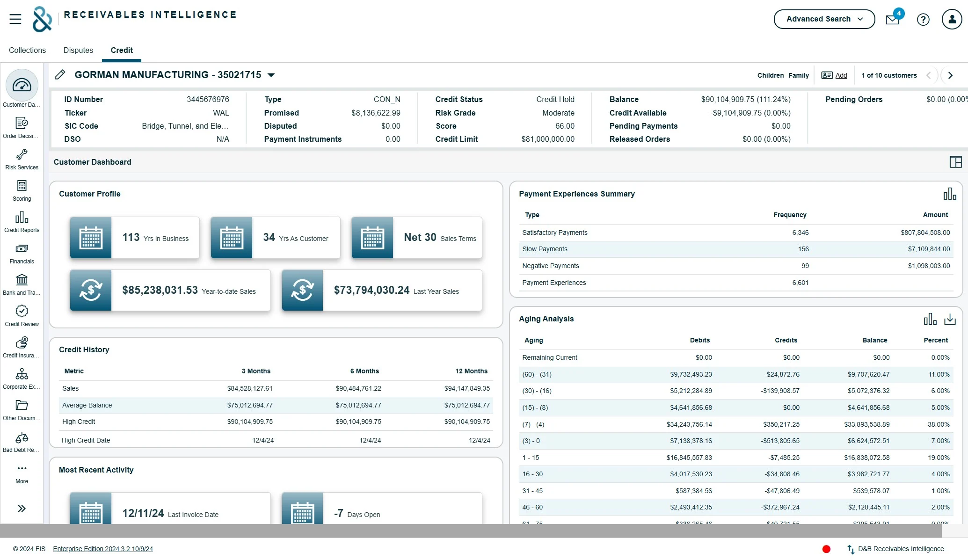Click the Yrs As Customer card

point(276,238)
